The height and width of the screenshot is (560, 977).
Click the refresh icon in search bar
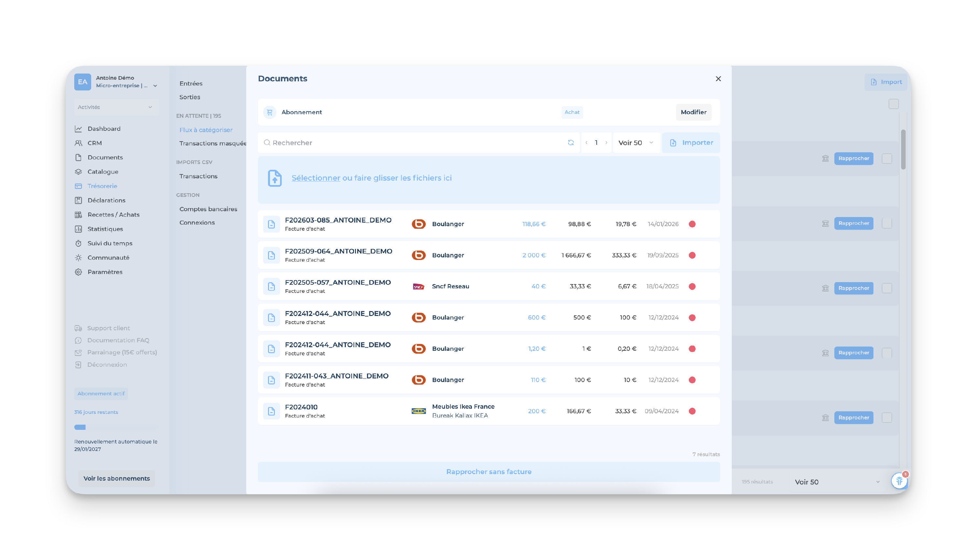point(571,143)
